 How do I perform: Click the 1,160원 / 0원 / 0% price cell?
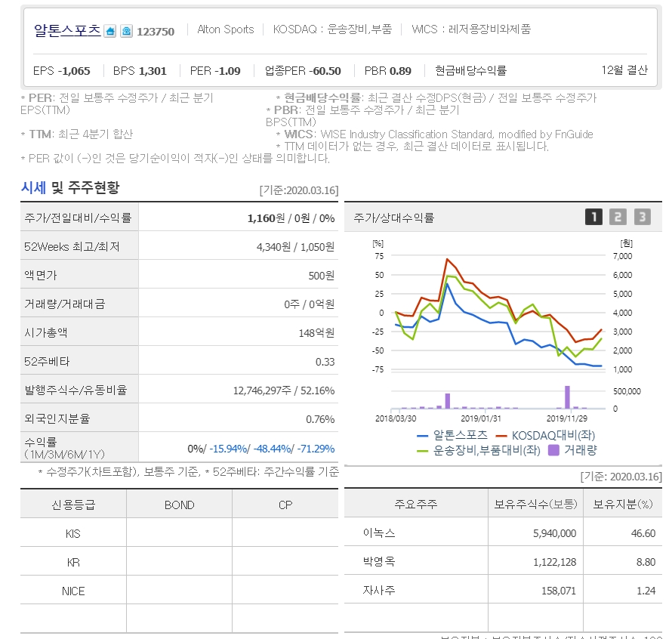291,218
